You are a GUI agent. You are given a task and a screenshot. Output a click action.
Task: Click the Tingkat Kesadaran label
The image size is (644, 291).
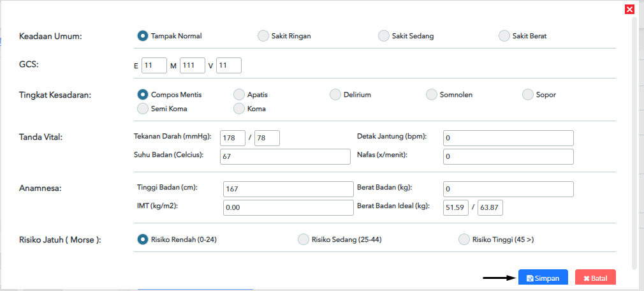55,95
